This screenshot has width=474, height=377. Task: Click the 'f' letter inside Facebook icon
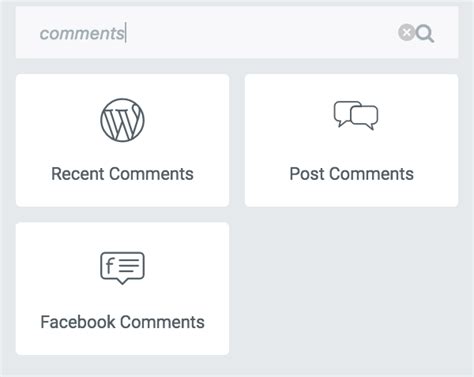click(x=109, y=265)
